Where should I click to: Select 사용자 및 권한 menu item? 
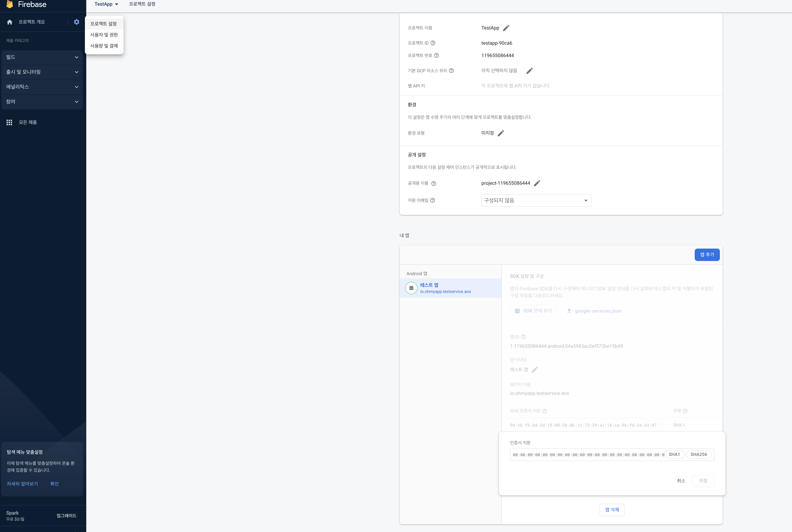[x=104, y=35]
